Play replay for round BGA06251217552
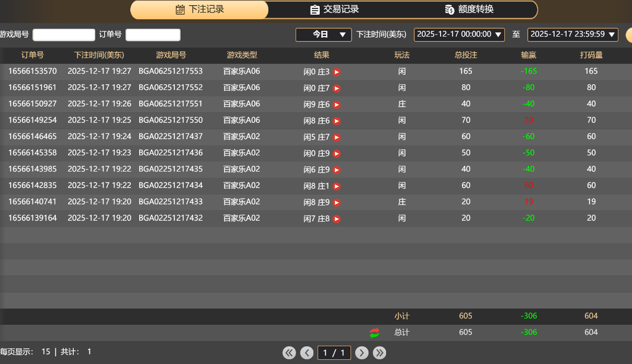 [x=337, y=88]
